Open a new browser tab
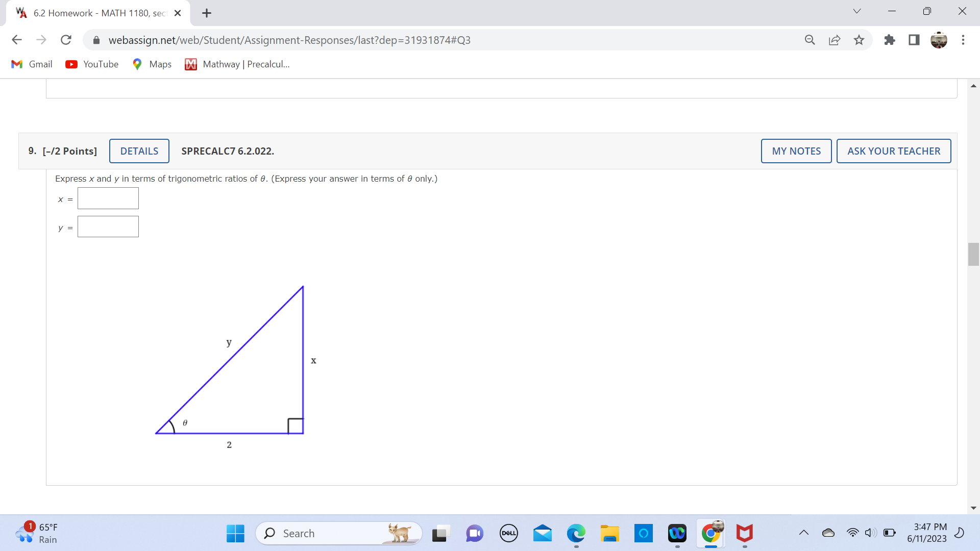The image size is (980, 551). point(206,13)
